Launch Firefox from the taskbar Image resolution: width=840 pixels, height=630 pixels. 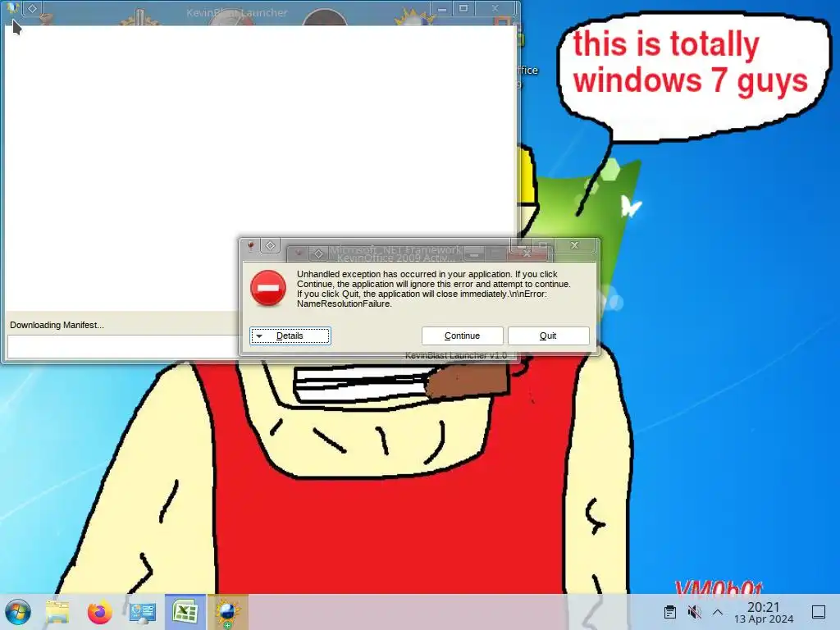click(x=99, y=612)
